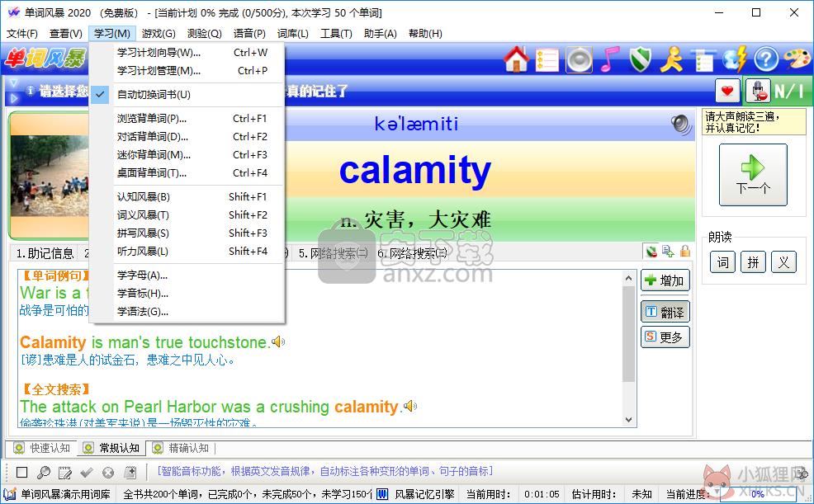Click the 词 read-aloud button
The width and height of the screenshot is (814, 504).
pos(722,262)
